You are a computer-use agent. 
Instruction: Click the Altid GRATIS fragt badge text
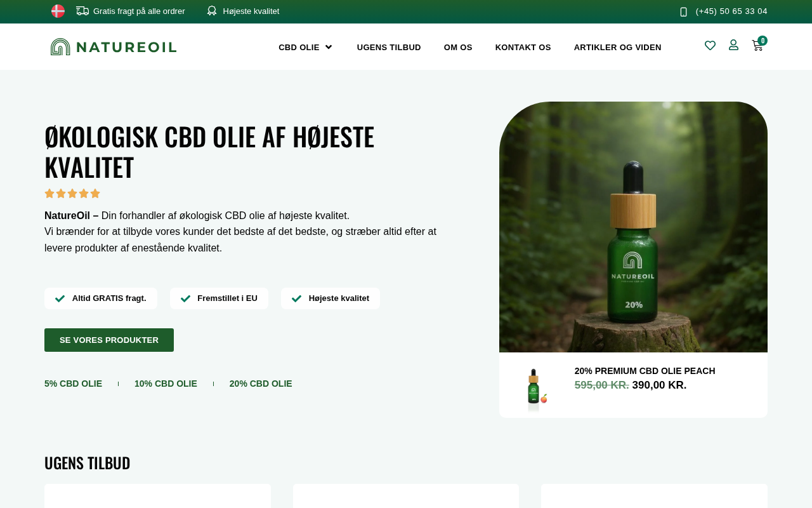point(109,298)
